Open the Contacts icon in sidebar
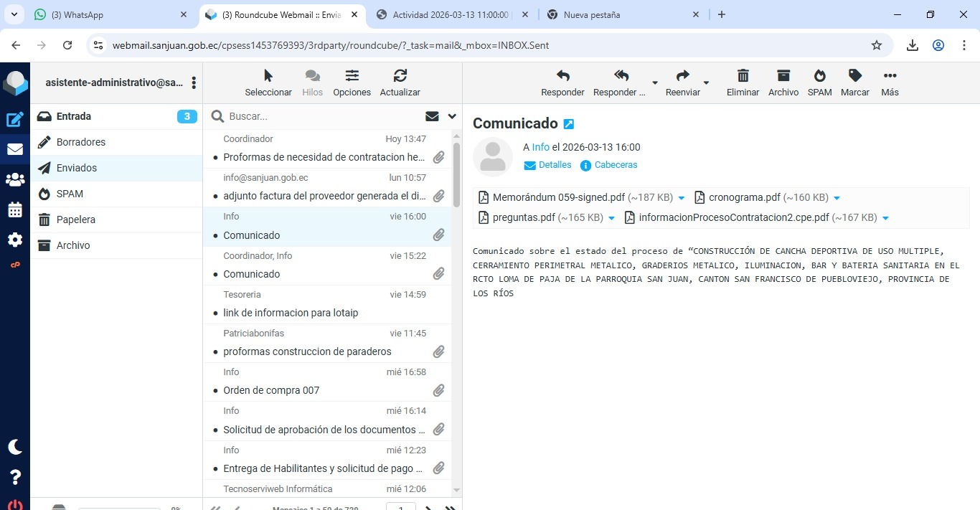The image size is (980, 510). coord(15,180)
